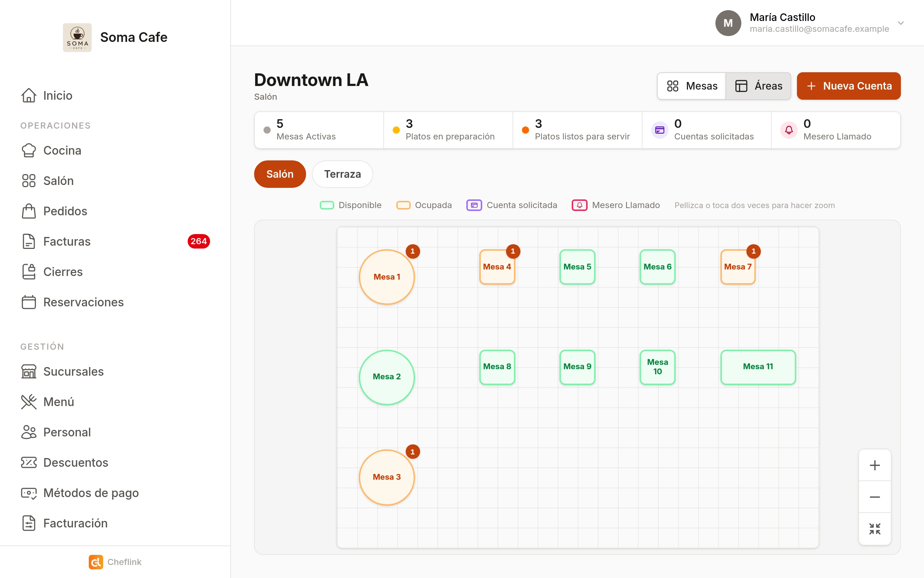Select available round table Mesa 2

(387, 377)
